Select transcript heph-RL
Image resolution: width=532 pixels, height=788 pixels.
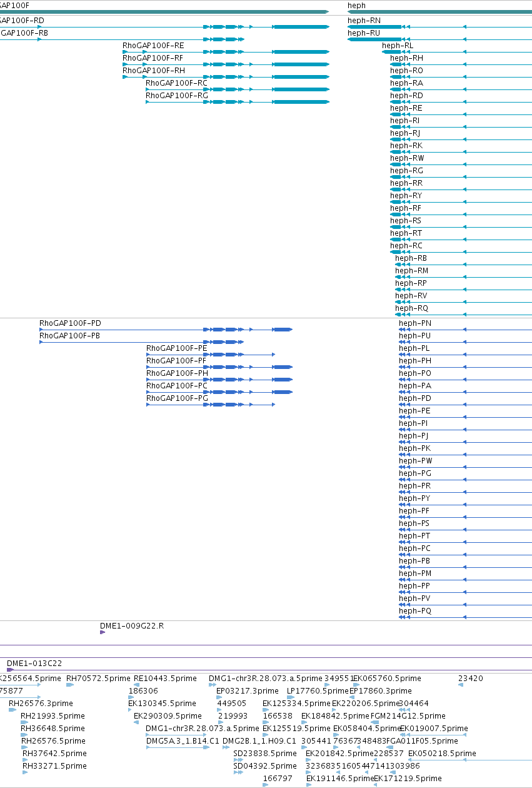(x=398, y=46)
